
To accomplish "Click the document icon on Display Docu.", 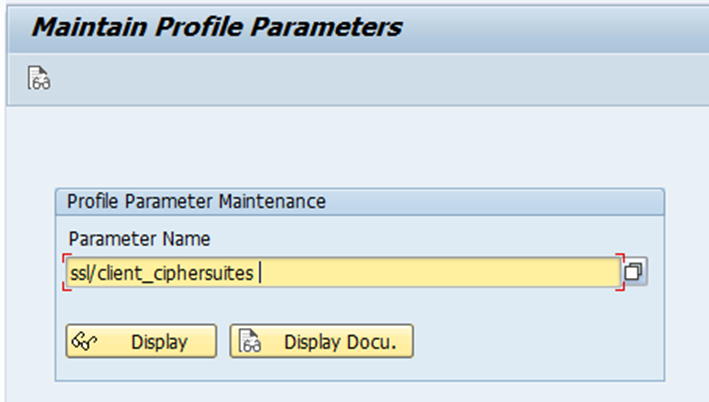I will coord(250,342).
